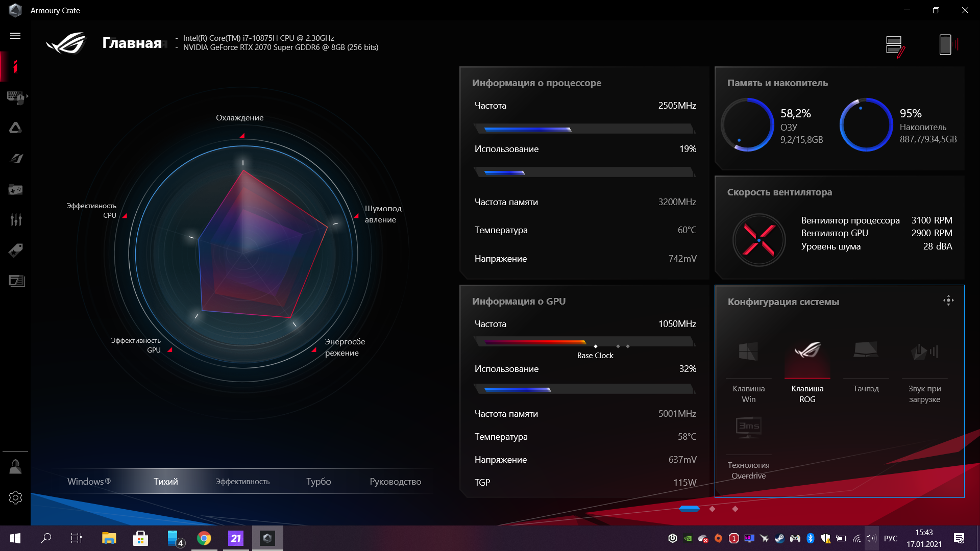Open Game Library via the gamepad icon
The width and height of the screenshot is (980, 551).
point(15,189)
